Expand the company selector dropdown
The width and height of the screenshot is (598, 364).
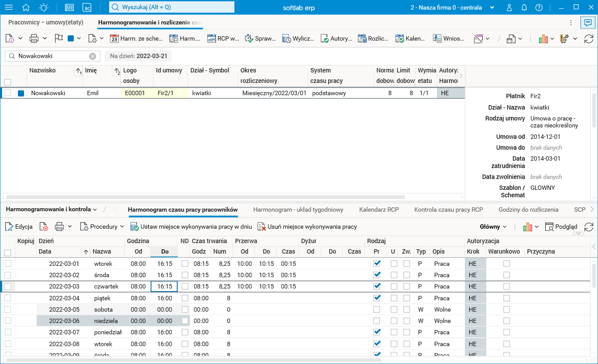(492, 8)
